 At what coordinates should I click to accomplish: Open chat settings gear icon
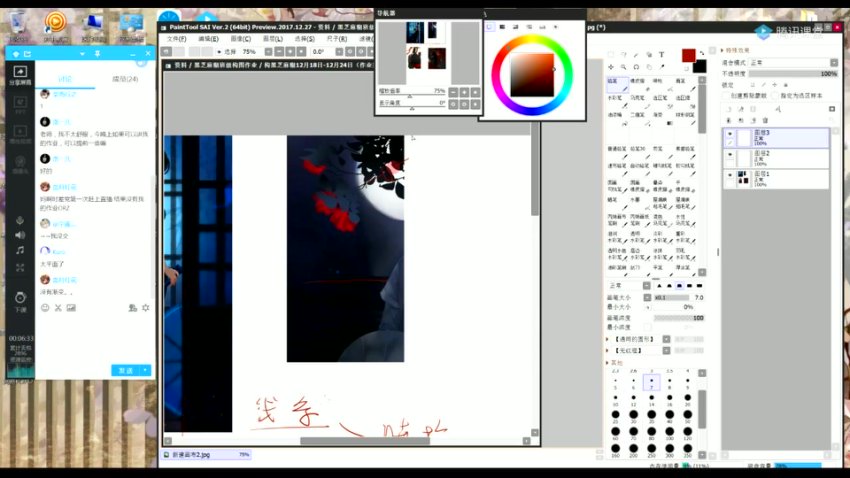click(x=145, y=308)
